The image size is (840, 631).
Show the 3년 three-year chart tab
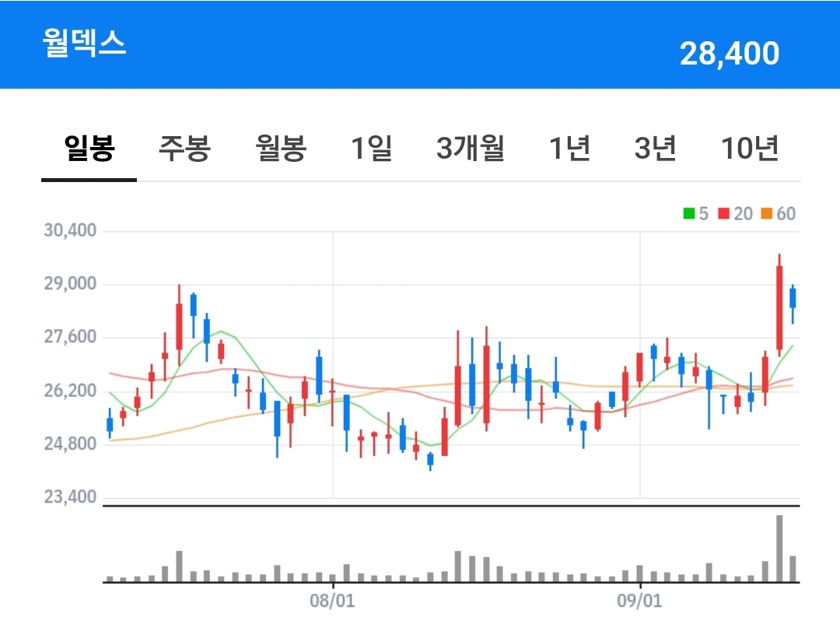click(x=655, y=148)
